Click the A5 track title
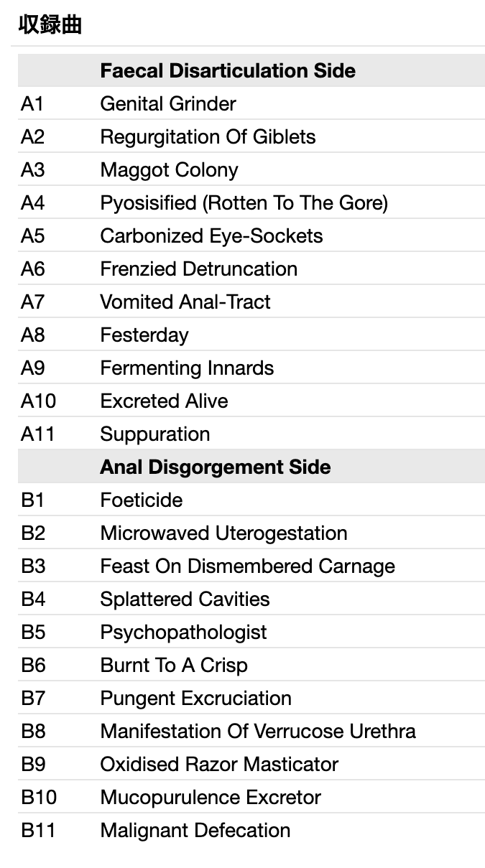Viewport: 485px width, 868px height. pos(211,235)
